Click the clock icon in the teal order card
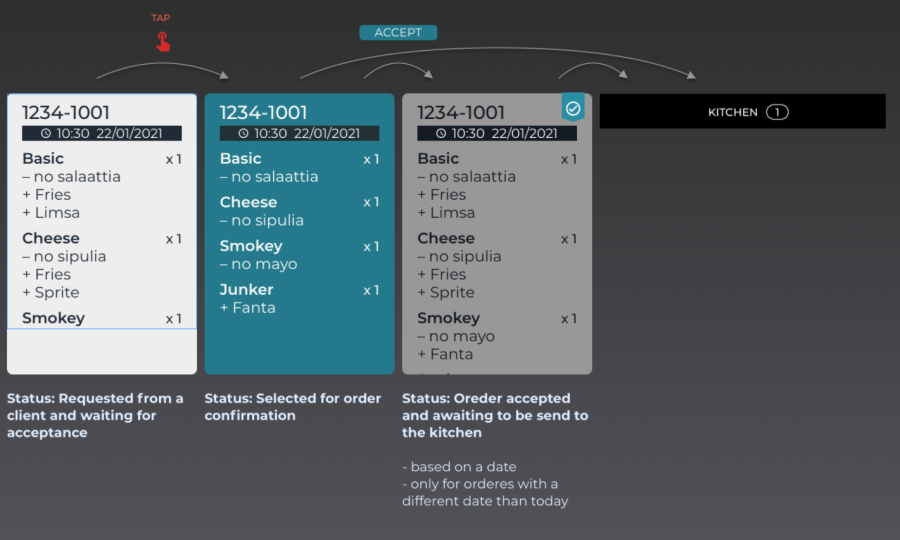The image size is (900, 540). click(243, 133)
